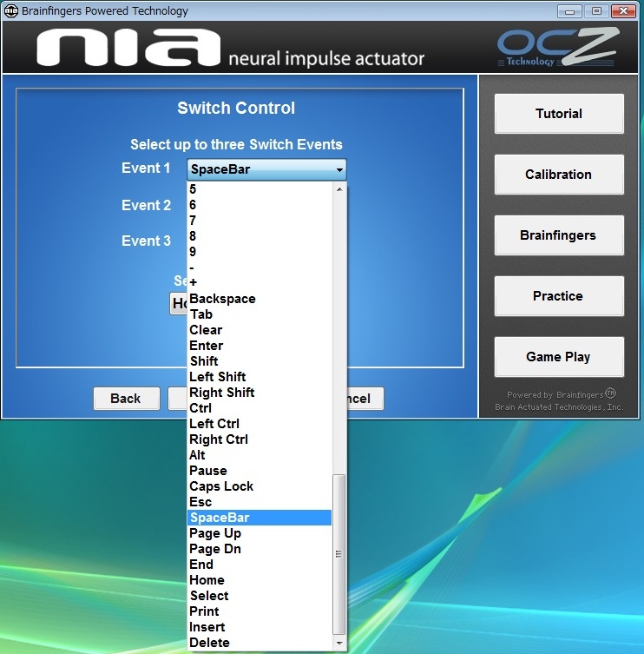The image size is (644, 654).
Task: Select Backspace from the key list
Action: pyautogui.click(x=222, y=299)
